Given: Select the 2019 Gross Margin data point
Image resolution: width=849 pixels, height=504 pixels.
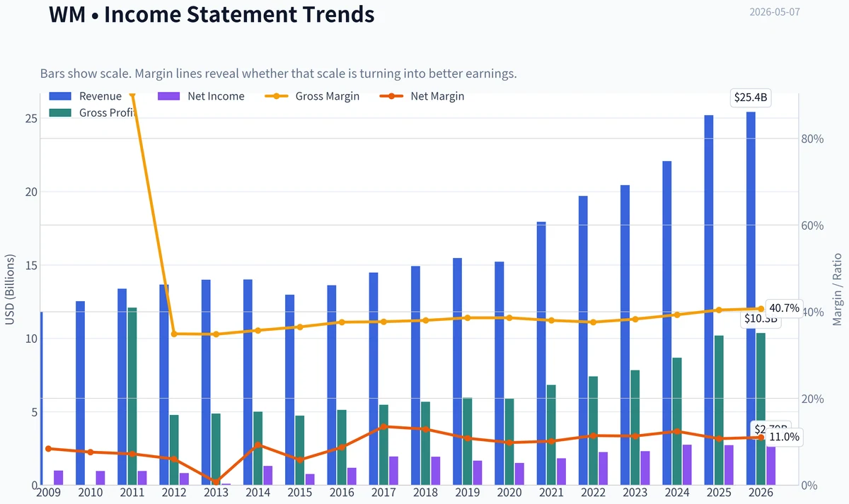Looking at the screenshot, I should (468, 318).
